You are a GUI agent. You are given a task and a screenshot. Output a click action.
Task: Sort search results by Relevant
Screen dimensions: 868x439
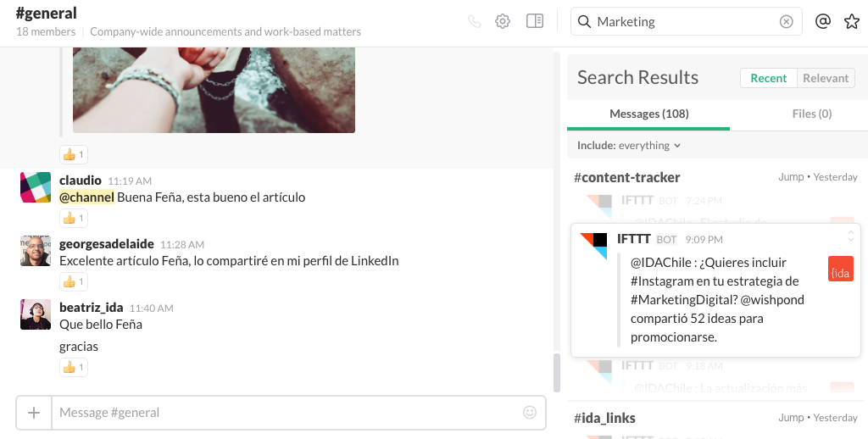pyautogui.click(x=826, y=78)
